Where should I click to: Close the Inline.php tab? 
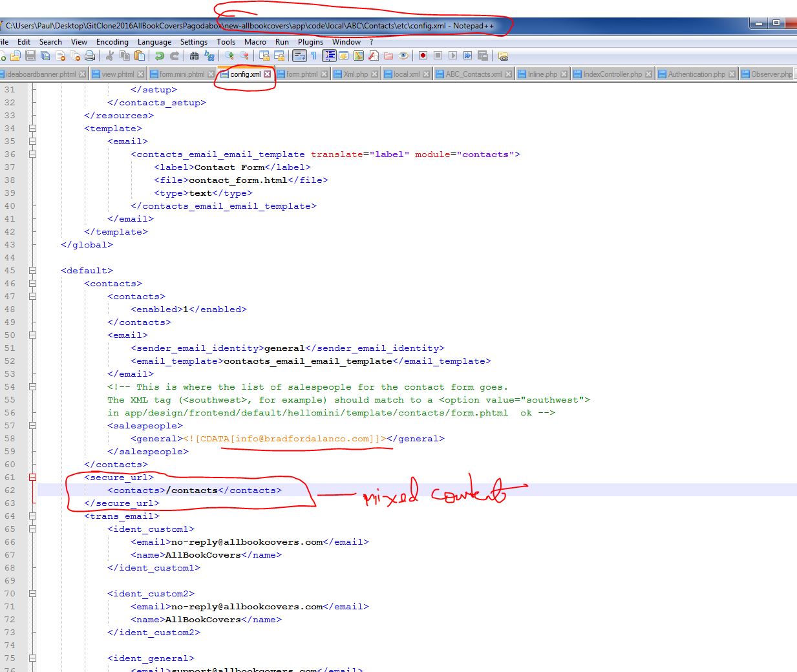click(564, 74)
